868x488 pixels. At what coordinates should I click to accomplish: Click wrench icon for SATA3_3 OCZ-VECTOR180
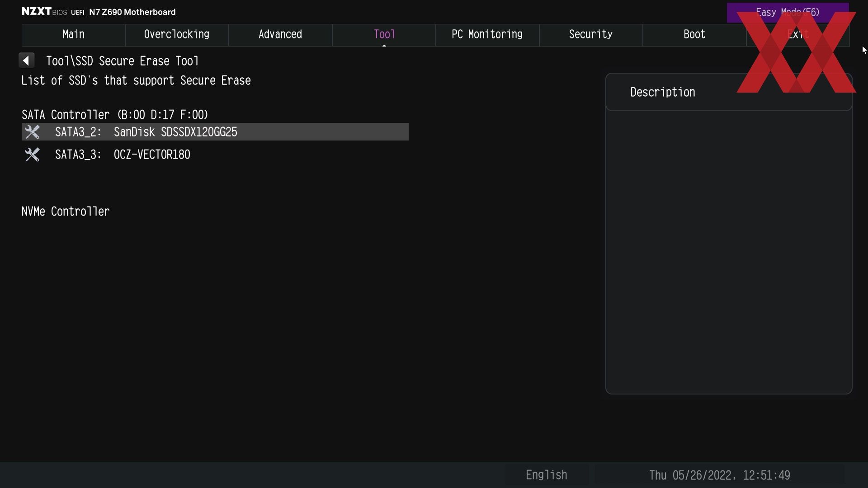(x=32, y=155)
